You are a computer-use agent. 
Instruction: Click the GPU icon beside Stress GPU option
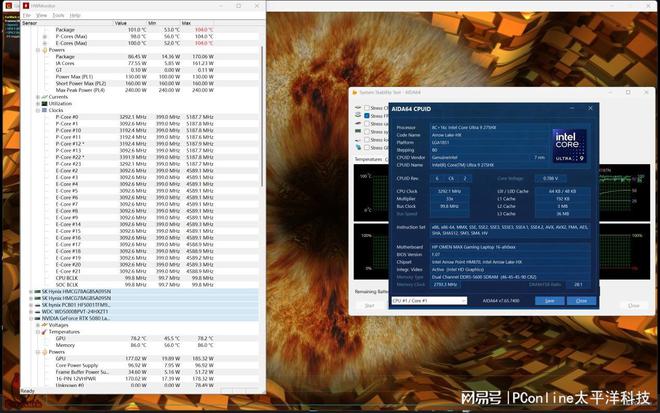tap(358, 147)
